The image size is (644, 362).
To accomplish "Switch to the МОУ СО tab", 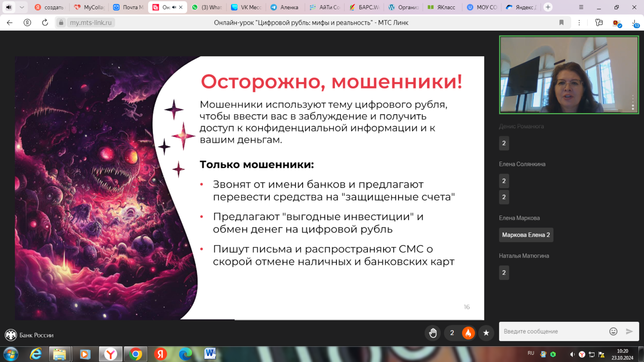I will point(482,7).
